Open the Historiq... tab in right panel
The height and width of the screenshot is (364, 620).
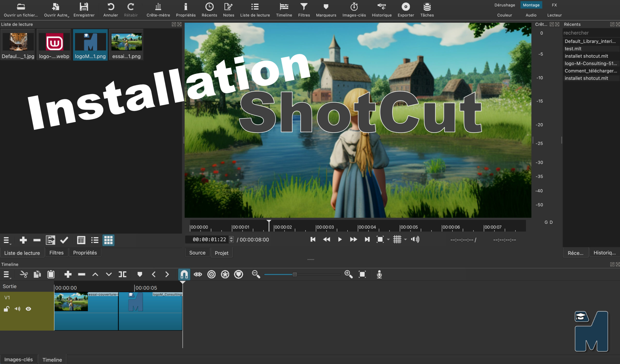604,253
